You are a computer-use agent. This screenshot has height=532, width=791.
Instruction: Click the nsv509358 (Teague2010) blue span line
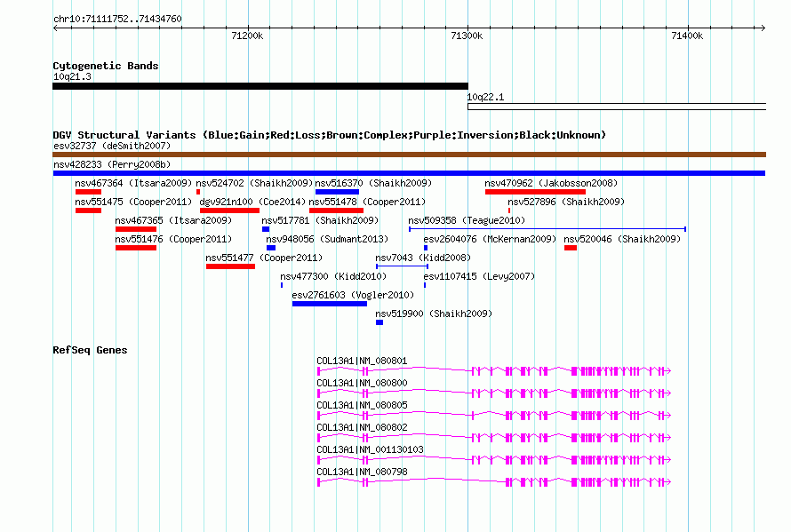pos(547,229)
